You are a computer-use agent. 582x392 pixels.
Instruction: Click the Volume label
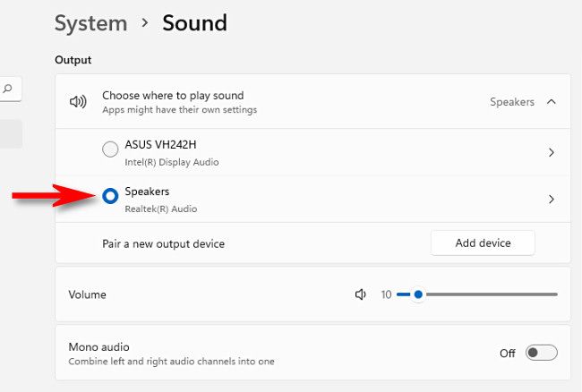click(87, 294)
